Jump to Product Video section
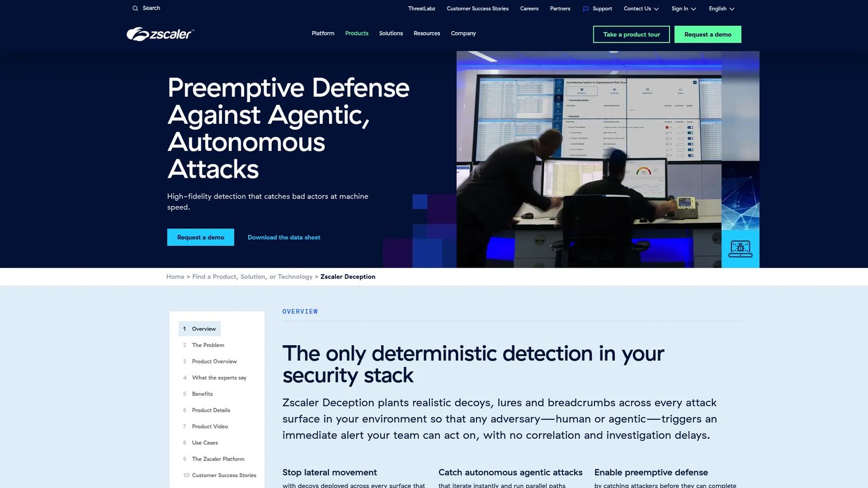Image resolution: width=868 pixels, height=488 pixels. 210,427
